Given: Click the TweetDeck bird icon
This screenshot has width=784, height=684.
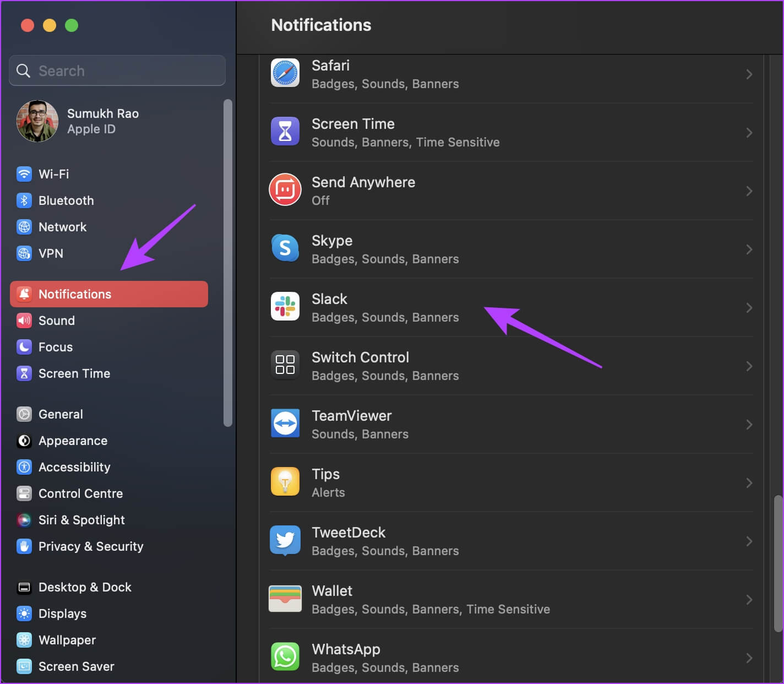Looking at the screenshot, I should click(x=285, y=540).
